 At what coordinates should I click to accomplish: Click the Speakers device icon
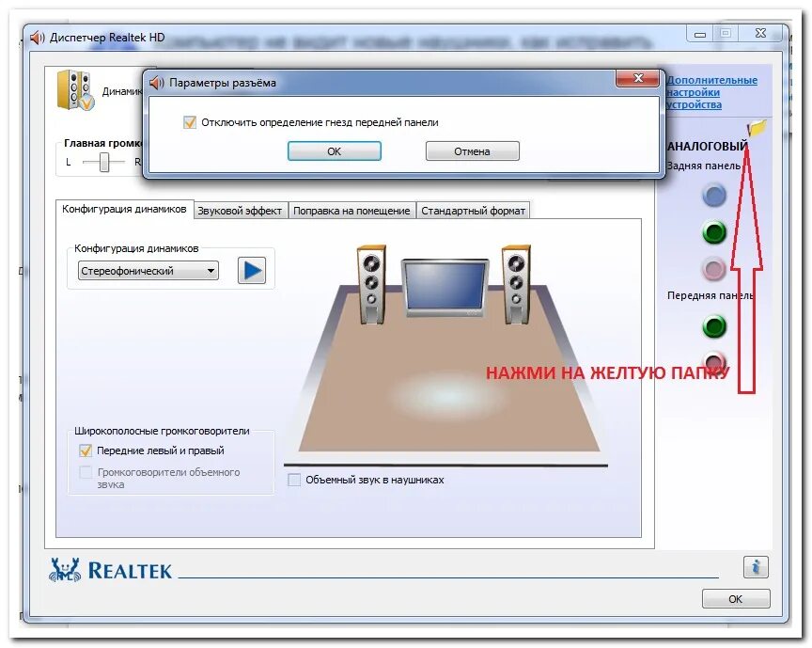75,90
